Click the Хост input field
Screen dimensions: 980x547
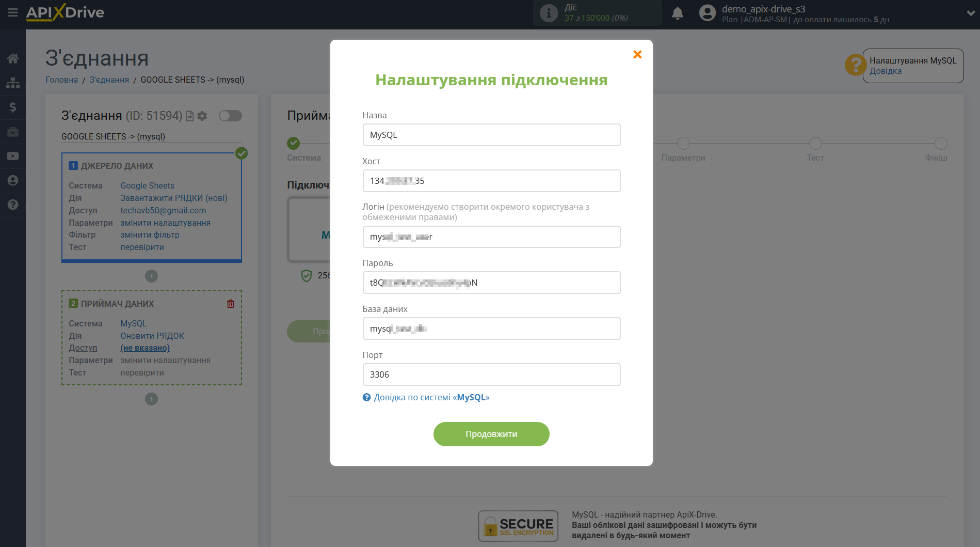(491, 181)
